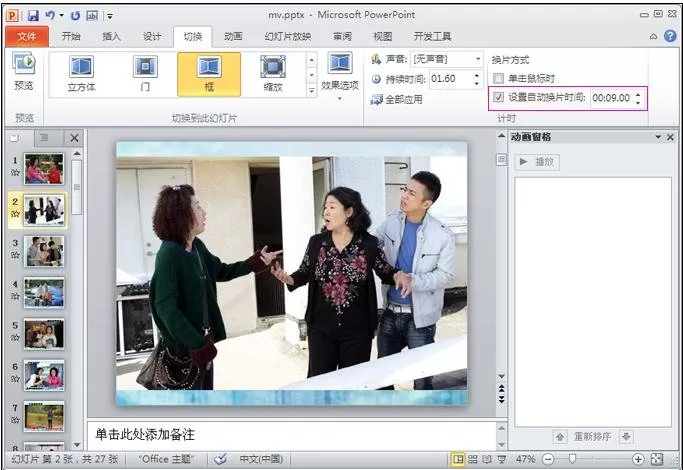This screenshot has height=470, width=683.
Task: Select slide 5 thumbnail
Action: (44, 334)
